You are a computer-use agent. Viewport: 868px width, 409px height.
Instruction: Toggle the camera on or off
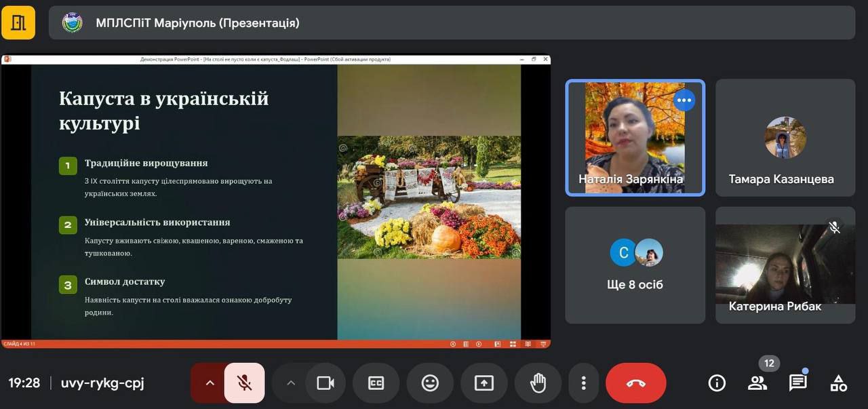click(325, 383)
